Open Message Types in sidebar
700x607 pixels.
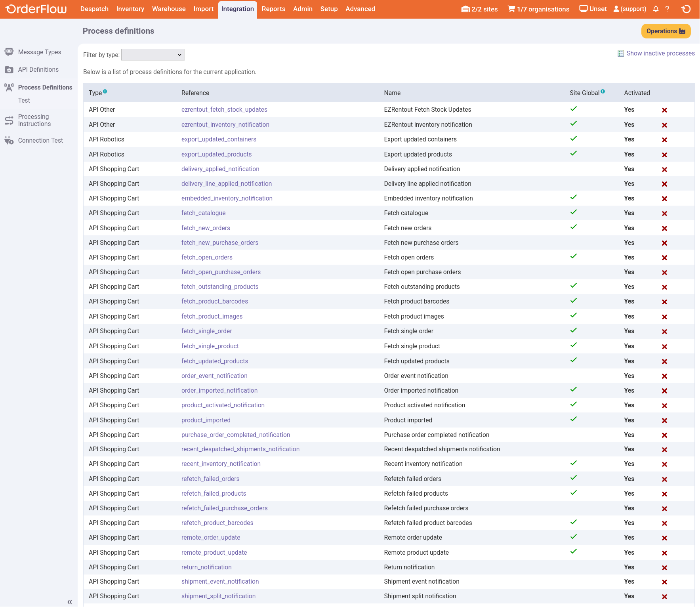pyautogui.click(x=40, y=52)
